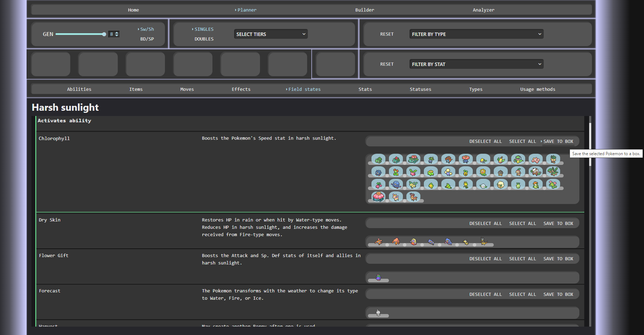644x335 pixels.
Task: Switch battle format to SINGLES
Action: (204, 29)
